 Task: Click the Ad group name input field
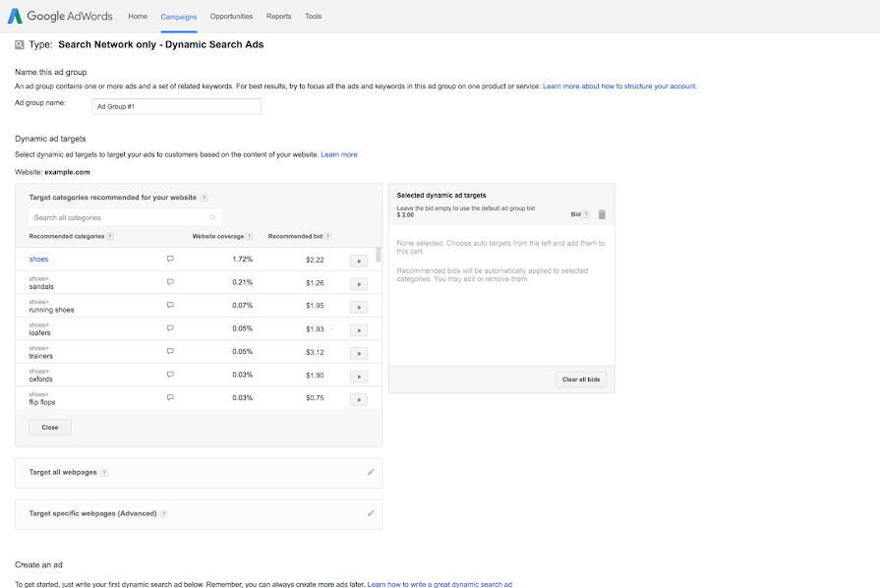coord(176,106)
